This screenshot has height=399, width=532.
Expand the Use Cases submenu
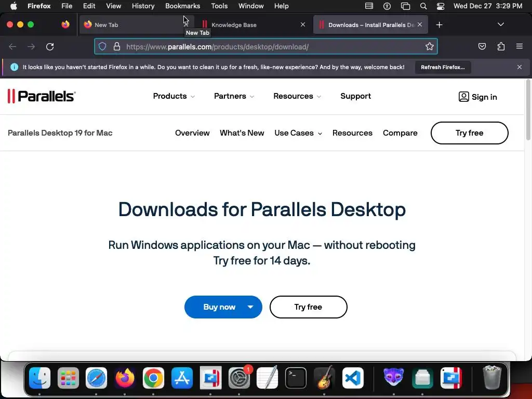pos(298,133)
